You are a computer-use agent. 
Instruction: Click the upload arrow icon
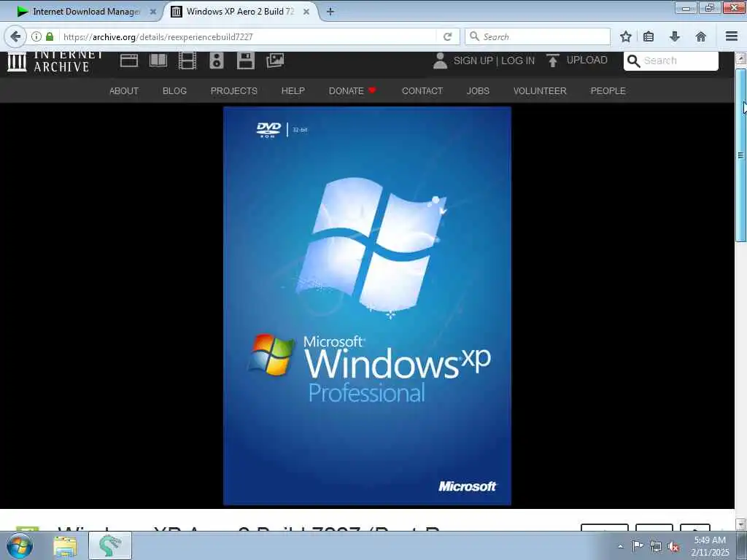tap(553, 61)
